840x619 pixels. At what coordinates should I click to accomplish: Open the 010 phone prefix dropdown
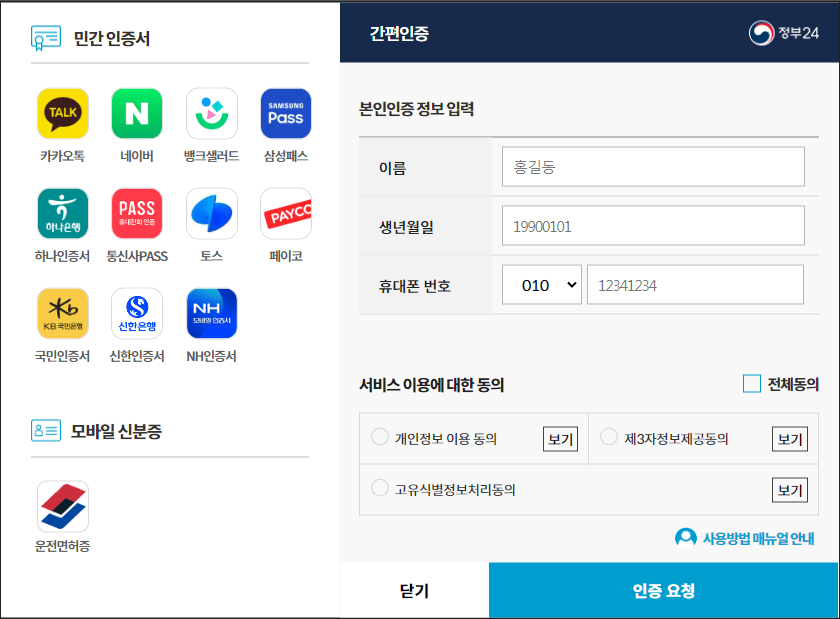click(542, 285)
